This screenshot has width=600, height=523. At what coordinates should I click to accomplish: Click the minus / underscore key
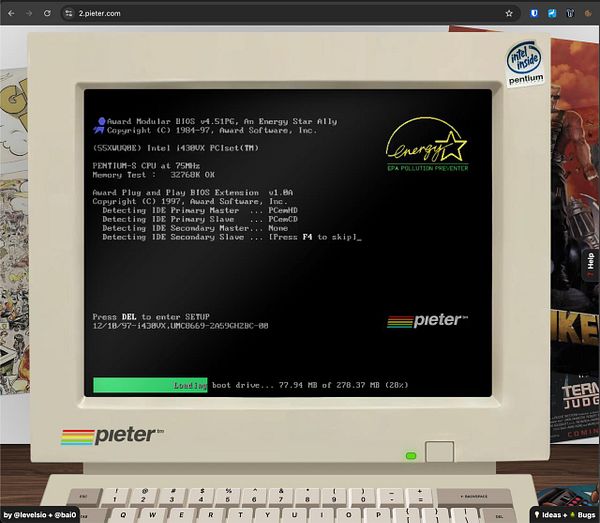pos(391,496)
